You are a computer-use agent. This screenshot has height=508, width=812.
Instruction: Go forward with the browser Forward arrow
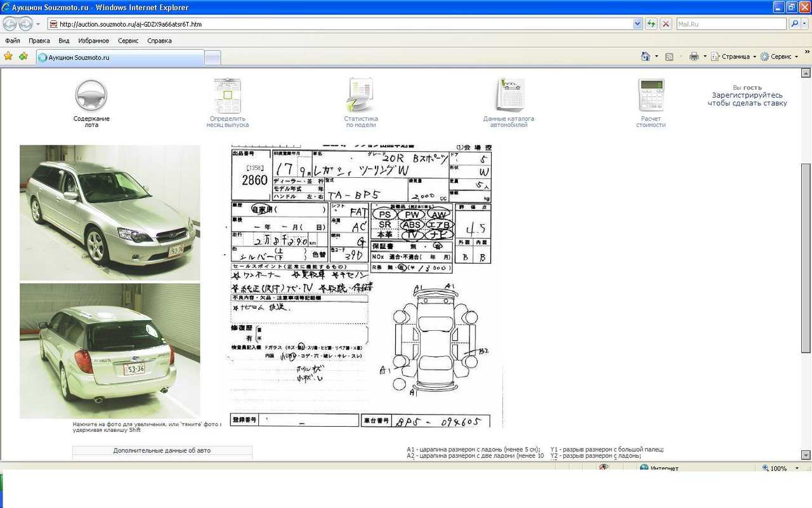25,23
